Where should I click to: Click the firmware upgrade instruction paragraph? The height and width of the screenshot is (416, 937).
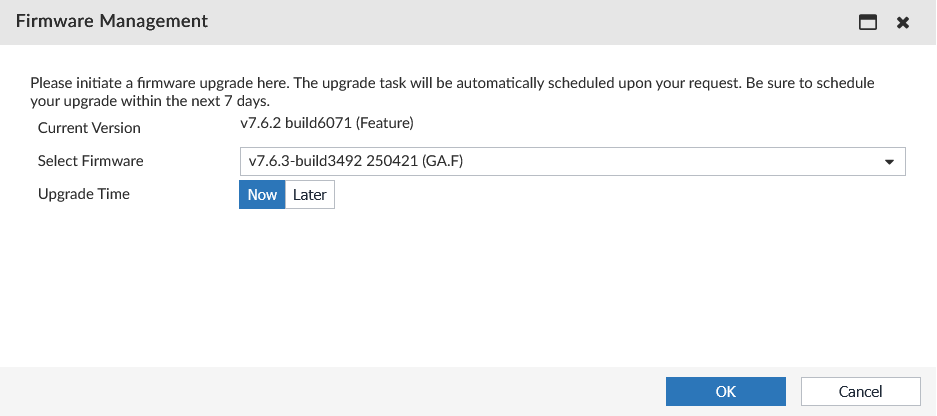(450, 92)
